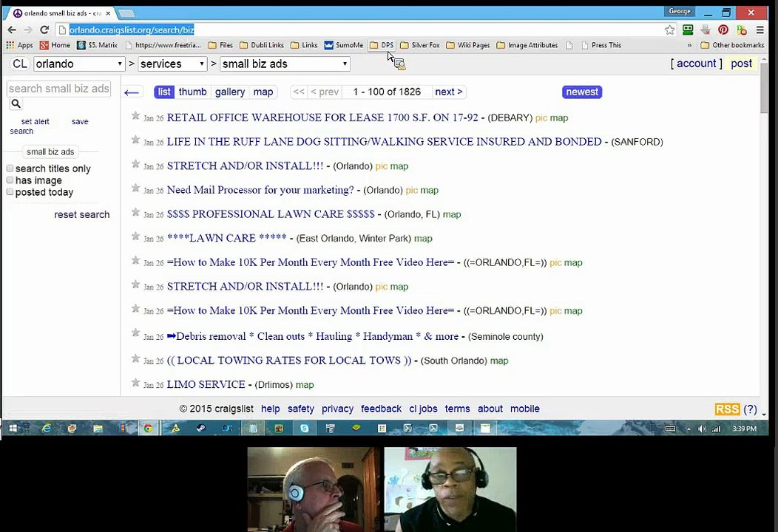
Task: Click the page vertical scrollbar thumb
Action: (764, 88)
